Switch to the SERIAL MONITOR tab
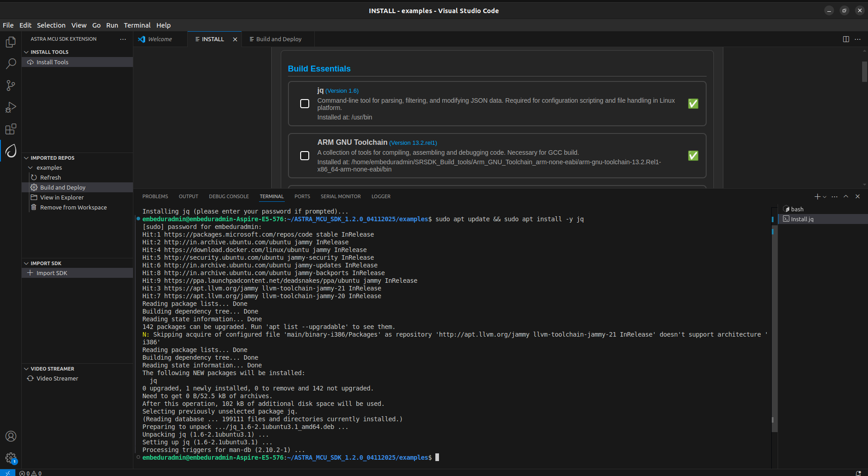Screen dimensions: 868x476 341,196
